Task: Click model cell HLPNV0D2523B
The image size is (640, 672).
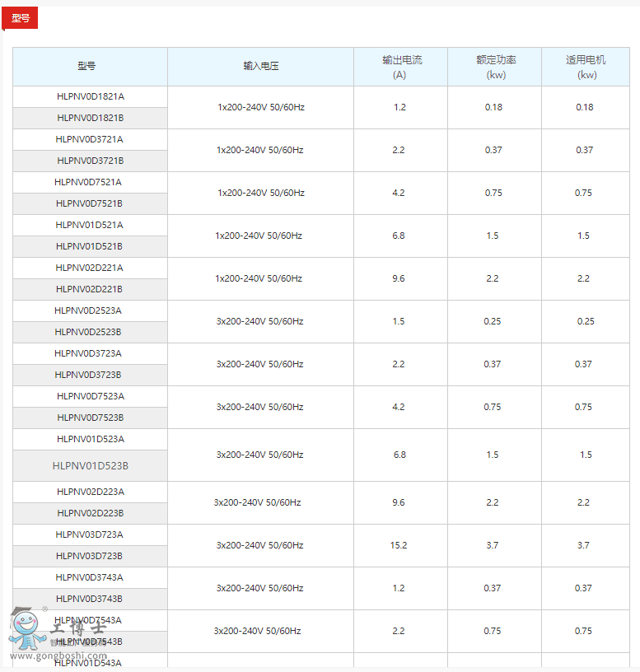Action: coord(89,332)
